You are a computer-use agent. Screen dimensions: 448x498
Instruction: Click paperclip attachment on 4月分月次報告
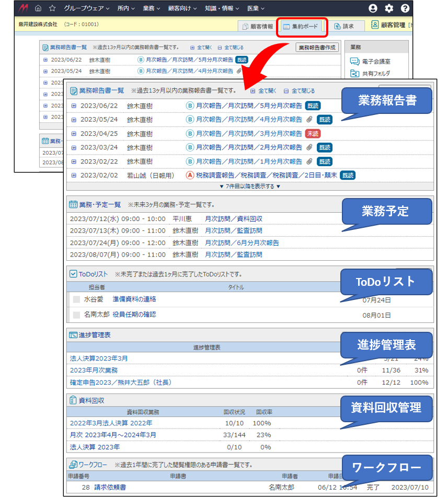(309, 119)
